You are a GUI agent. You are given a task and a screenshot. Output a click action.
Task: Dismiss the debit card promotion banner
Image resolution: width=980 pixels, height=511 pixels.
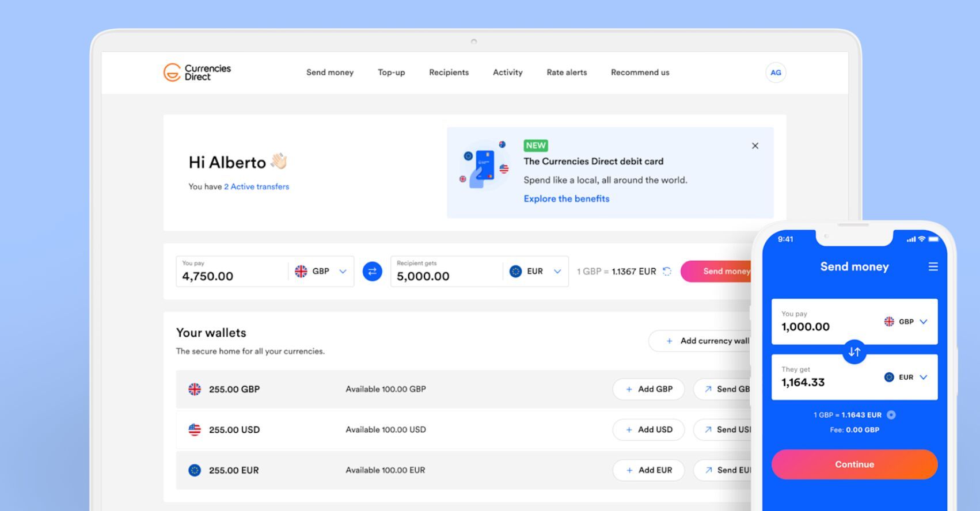[x=755, y=146]
